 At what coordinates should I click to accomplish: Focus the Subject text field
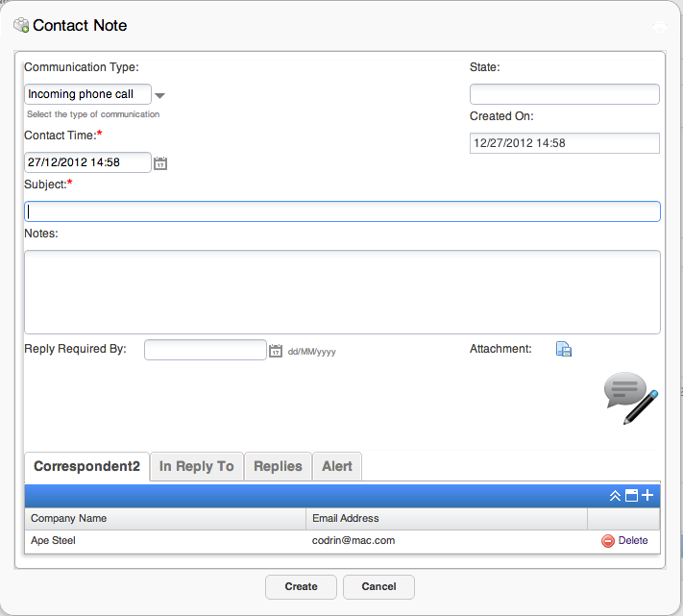tap(342, 211)
